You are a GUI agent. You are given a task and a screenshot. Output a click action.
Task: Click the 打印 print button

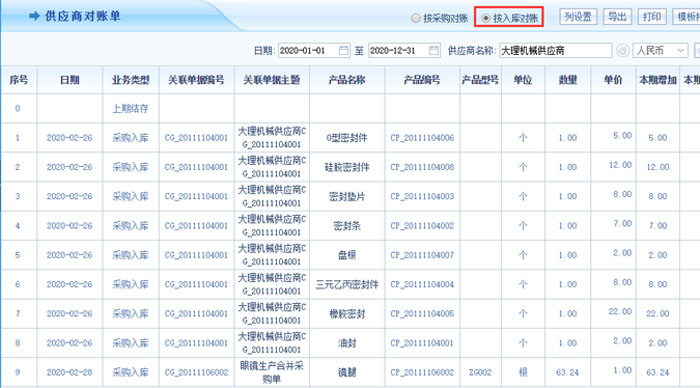pyautogui.click(x=652, y=17)
